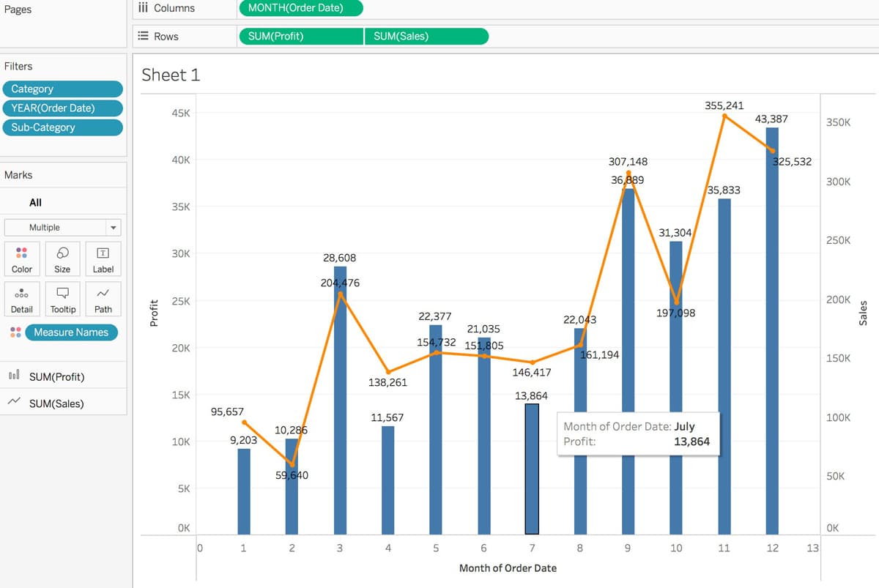Open the Label marks card
879x588 pixels.
click(x=103, y=258)
